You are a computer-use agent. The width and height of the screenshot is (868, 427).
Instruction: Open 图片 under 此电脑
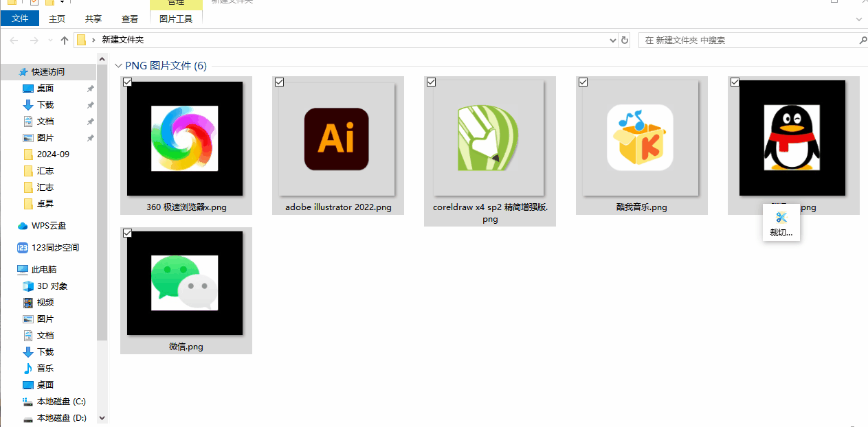pyautogui.click(x=45, y=319)
